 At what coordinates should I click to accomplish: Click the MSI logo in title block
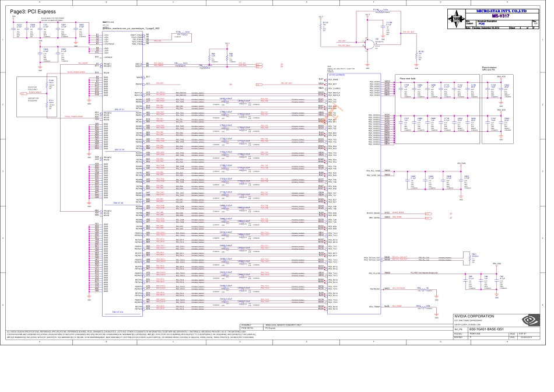click(x=457, y=17)
